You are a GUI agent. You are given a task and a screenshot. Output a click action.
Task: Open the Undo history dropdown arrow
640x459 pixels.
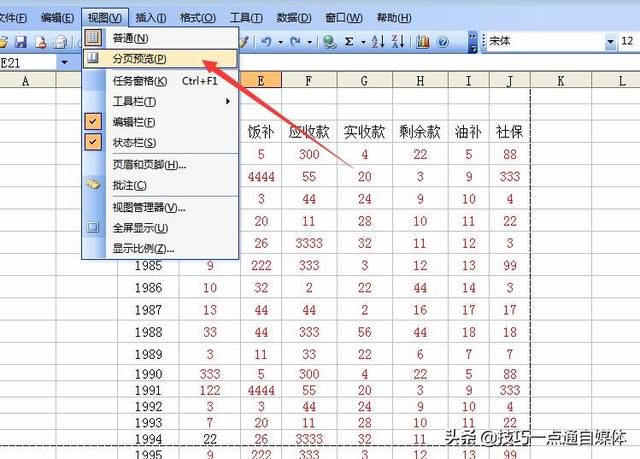tap(280, 42)
